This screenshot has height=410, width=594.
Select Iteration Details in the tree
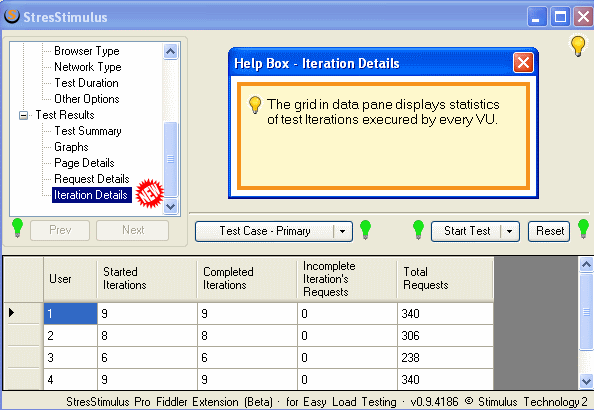click(91, 195)
